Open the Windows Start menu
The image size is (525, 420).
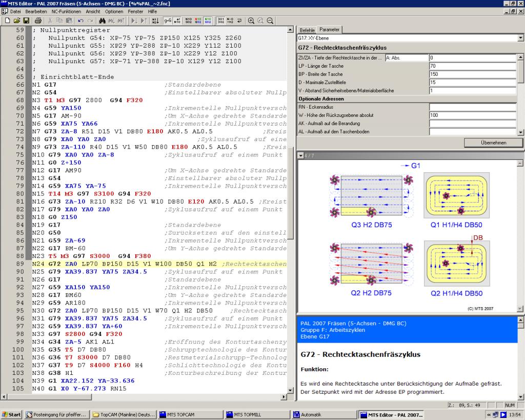point(11,415)
